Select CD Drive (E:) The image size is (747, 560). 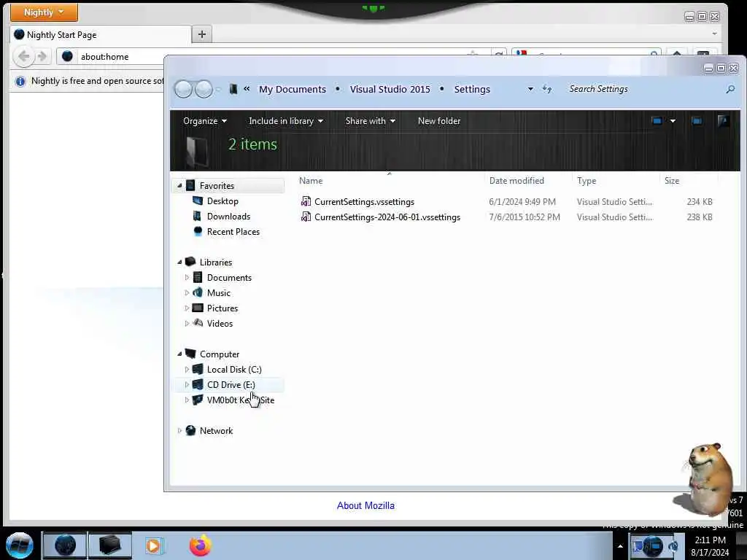tap(231, 385)
